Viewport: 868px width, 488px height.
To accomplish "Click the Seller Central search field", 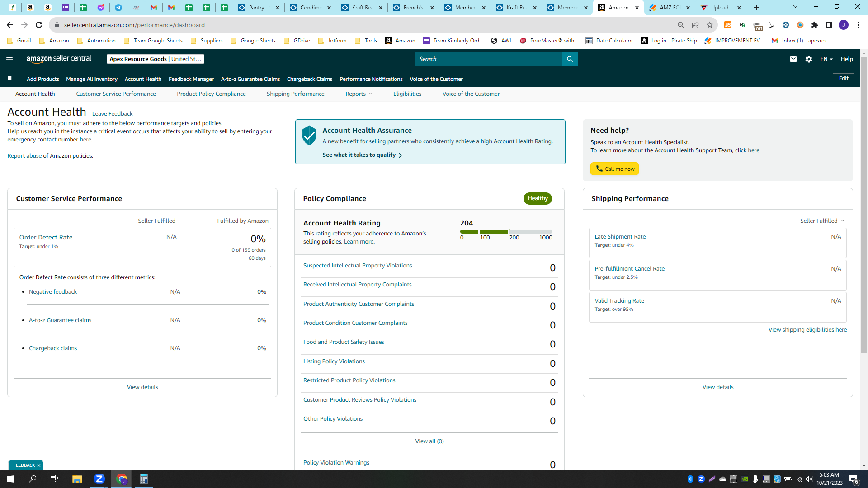I will click(x=489, y=59).
